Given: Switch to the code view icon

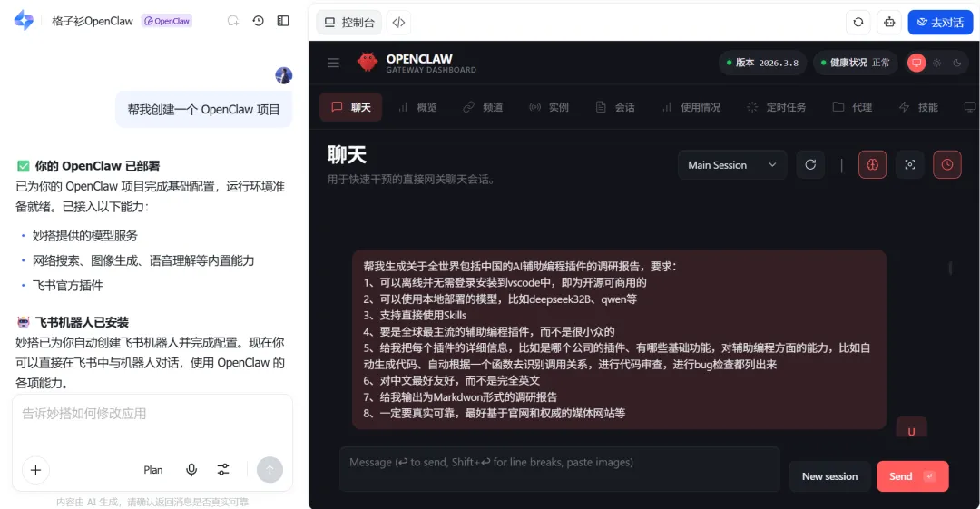Looking at the screenshot, I should point(398,23).
